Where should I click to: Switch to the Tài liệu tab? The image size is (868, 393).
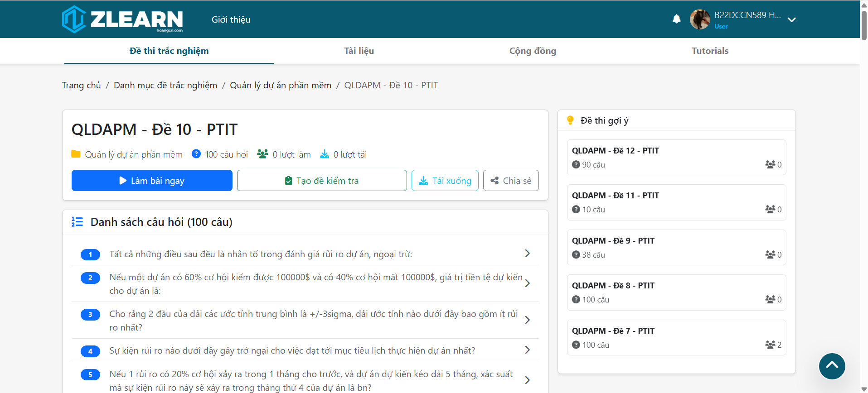point(359,51)
